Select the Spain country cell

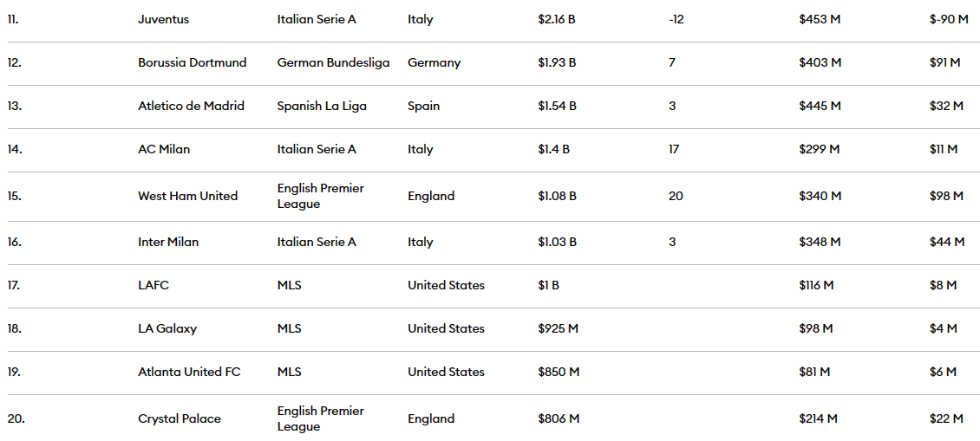tap(424, 106)
